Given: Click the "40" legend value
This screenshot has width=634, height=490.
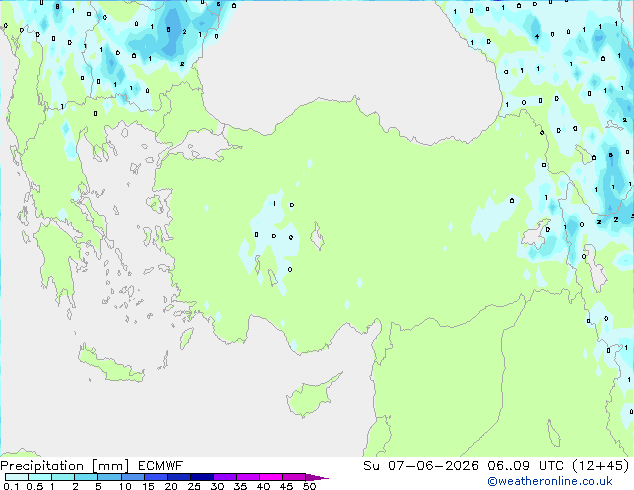Looking at the screenshot, I should 263,486.
